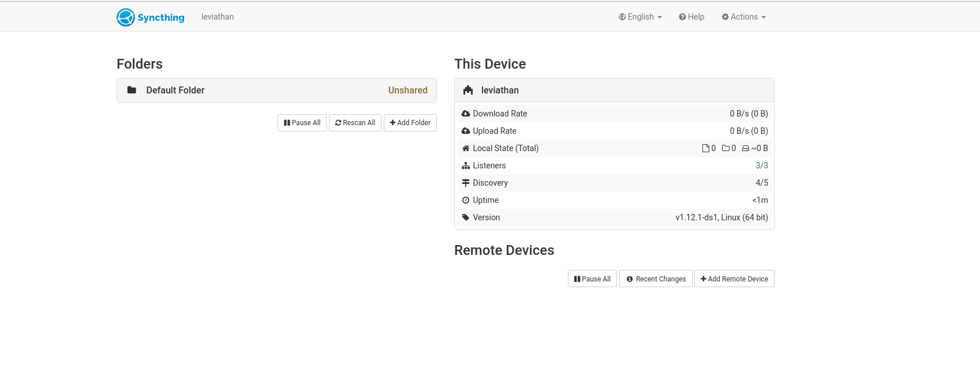Viewport: 980px width, 376px height.
Task: Click the Listeners network icon
Action: tap(466, 166)
